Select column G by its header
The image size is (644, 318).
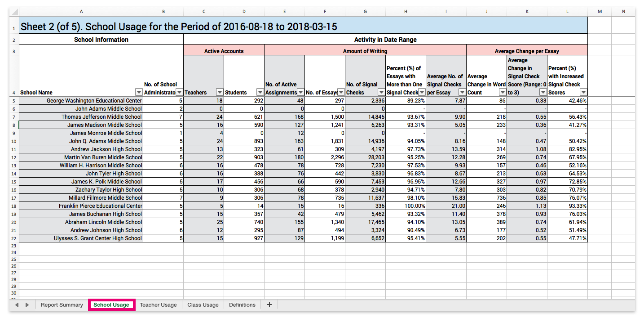(366, 12)
